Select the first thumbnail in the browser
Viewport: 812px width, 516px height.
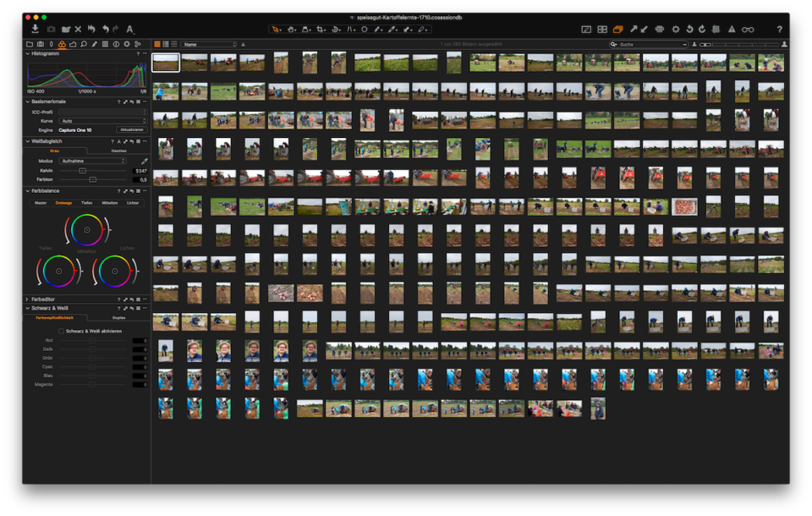[x=166, y=63]
